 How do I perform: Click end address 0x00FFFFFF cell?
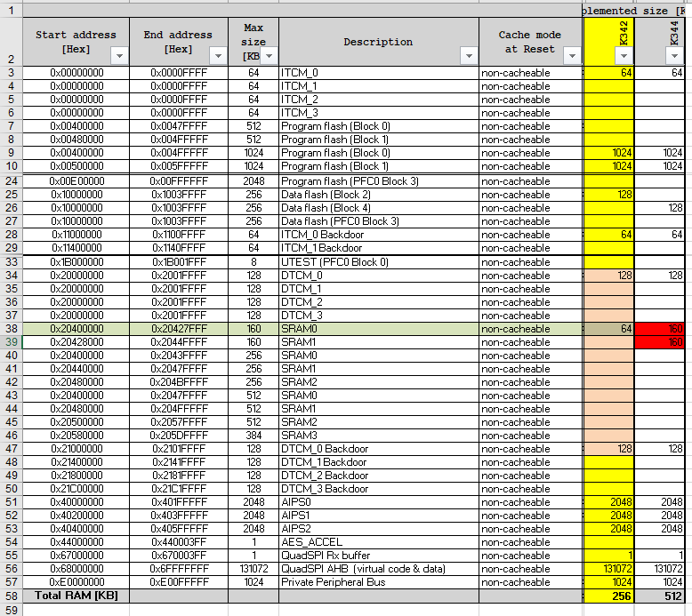click(179, 181)
